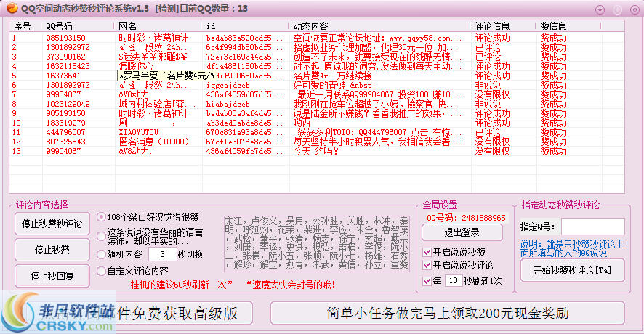Click id cell 670c831a93e8de5...
This screenshot has width=644, height=334.
point(245,132)
